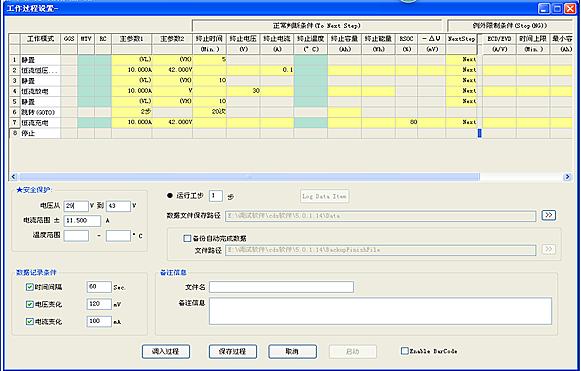Click the 恒流充电 work mode cell in row 7
Viewport: 581px width, 371px height.
click(x=40, y=122)
